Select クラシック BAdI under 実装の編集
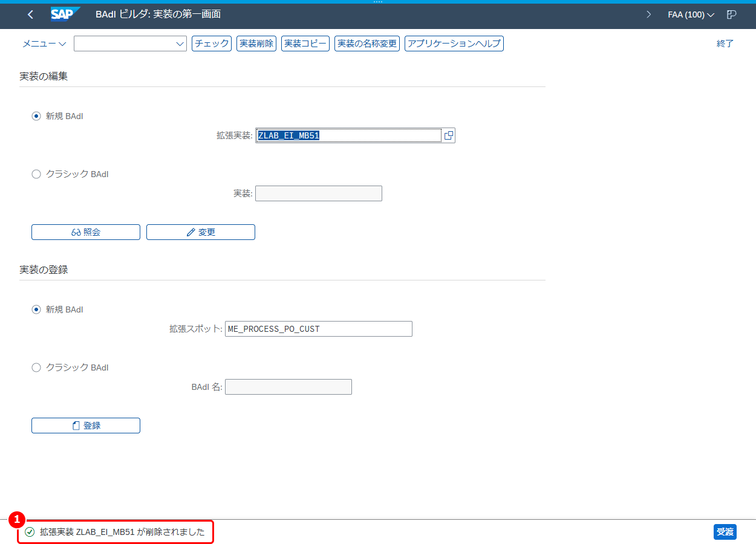Screen dimensions: 756x544 36,174
